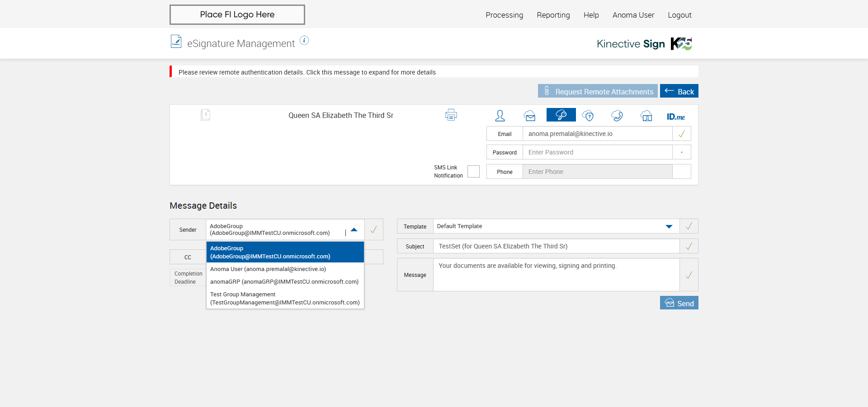Select the phone authentication cloud icon
This screenshot has width=868, height=407.
click(x=617, y=116)
